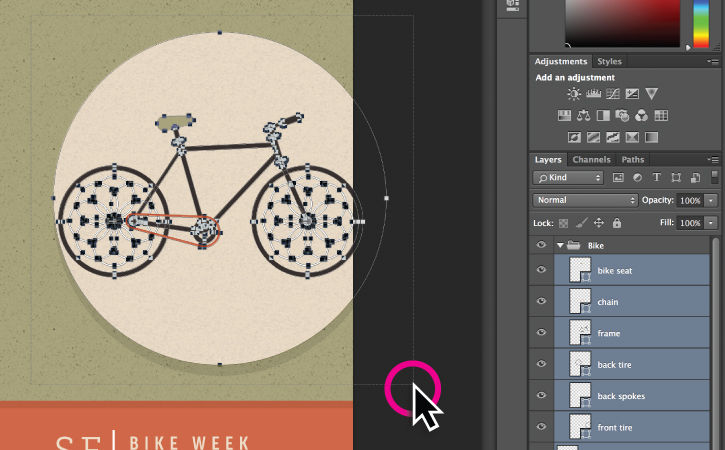Add a Gradient Map adjustment

651,137
